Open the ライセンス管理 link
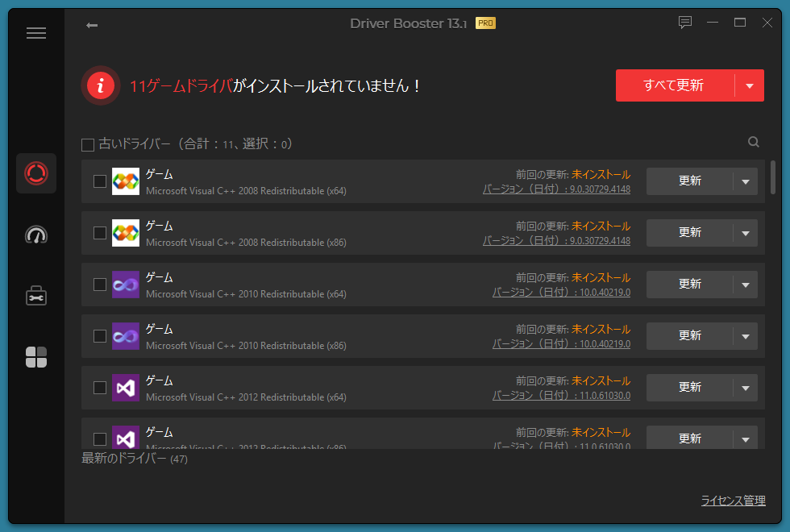Screen dimensions: 790x532 (733, 501)
